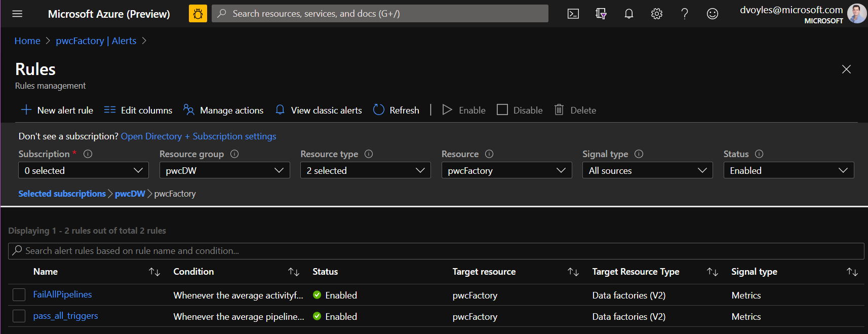
Task: Click Data factories (V2) in pass_all_triggers row
Action: pos(629,317)
